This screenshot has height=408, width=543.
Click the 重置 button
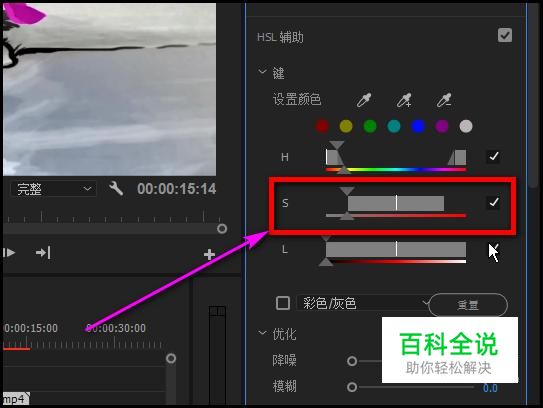[468, 305]
